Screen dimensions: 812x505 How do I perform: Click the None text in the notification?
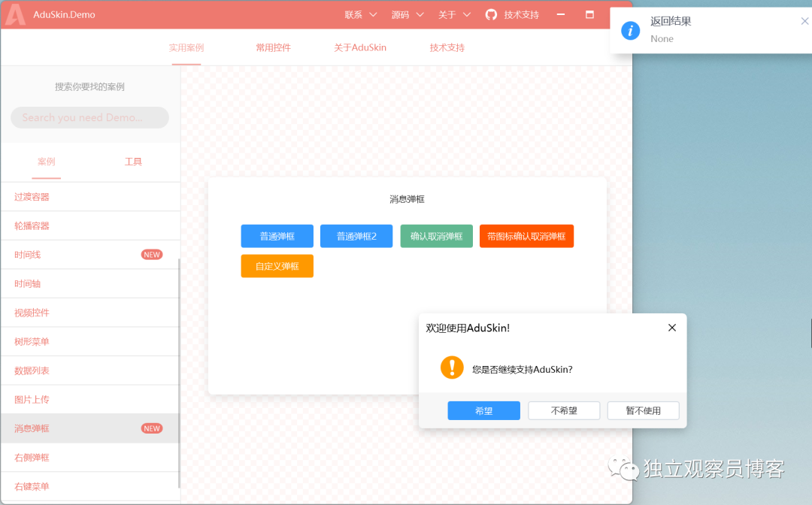pos(662,39)
